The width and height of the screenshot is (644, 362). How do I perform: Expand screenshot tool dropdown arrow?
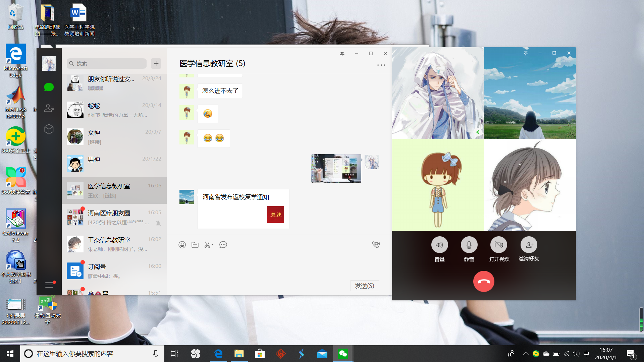[x=213, y=245]
